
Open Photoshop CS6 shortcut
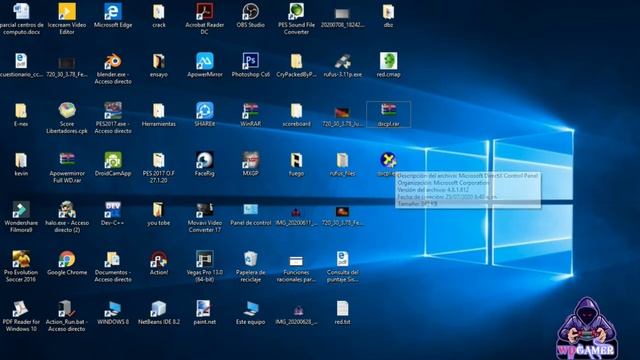click(251, 65)
